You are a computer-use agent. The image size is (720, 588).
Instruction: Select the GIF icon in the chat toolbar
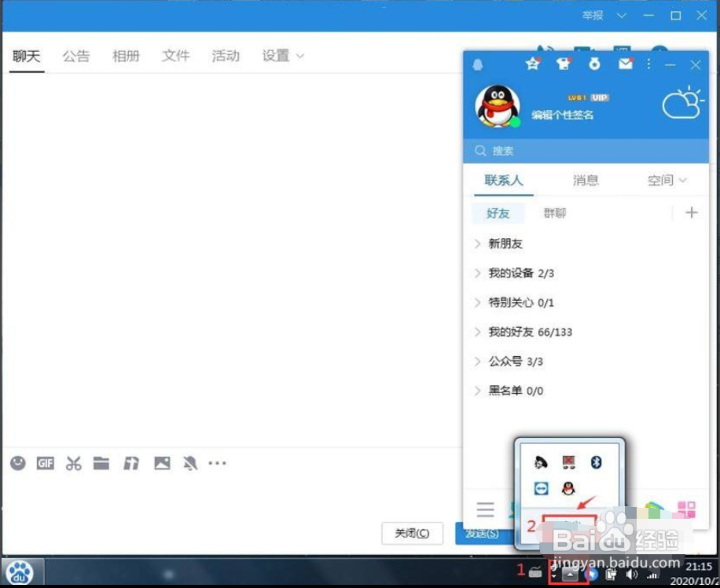point(45,463)
